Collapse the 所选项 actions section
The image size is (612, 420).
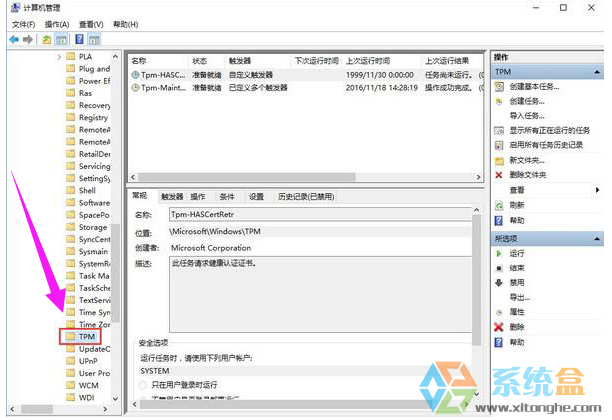pos(597,238)
